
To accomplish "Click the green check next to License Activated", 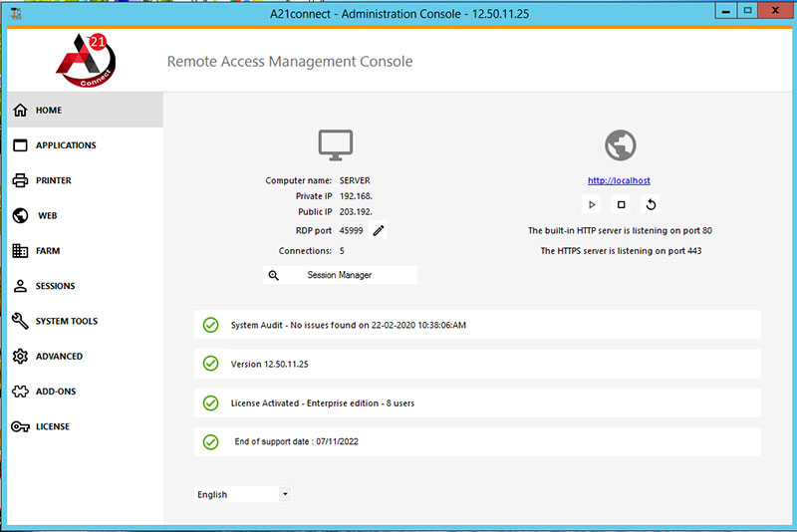I will coord(210,402).
